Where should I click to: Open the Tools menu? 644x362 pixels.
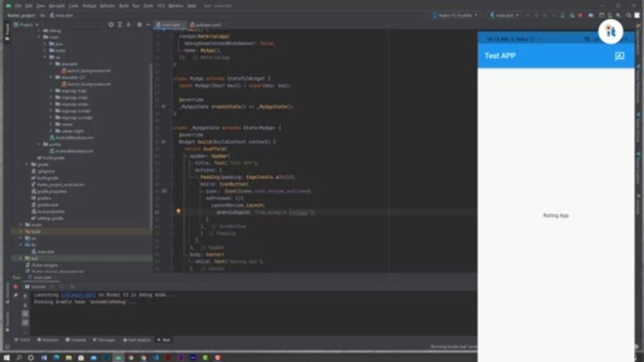(148, 6)
